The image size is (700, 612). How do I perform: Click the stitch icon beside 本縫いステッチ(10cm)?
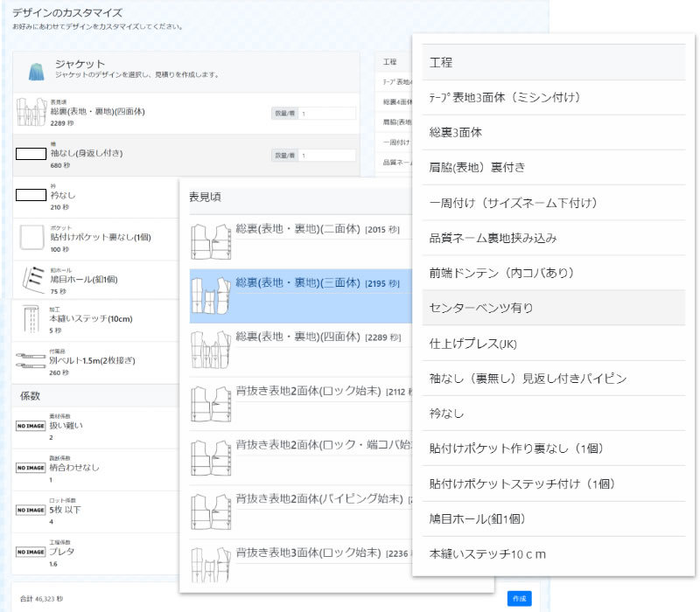coord(31,319)
